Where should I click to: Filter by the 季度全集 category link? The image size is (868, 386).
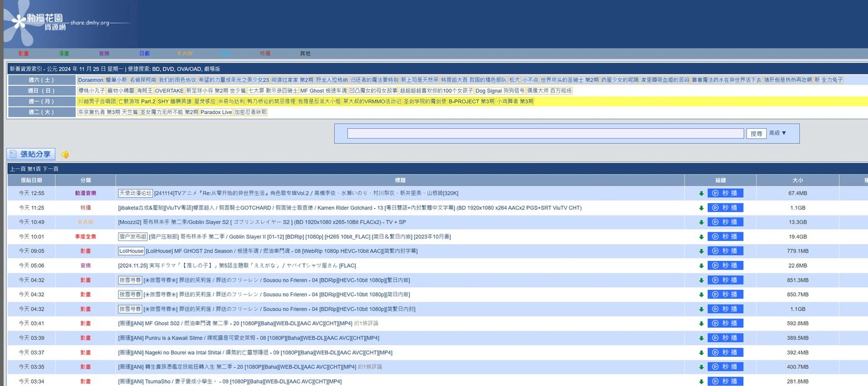tap(86, 237)
